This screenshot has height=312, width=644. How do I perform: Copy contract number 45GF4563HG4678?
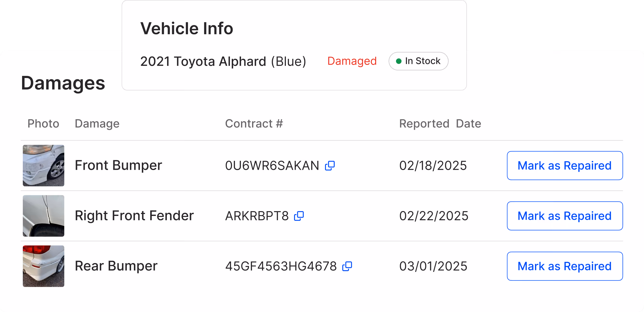click(347, 266)
